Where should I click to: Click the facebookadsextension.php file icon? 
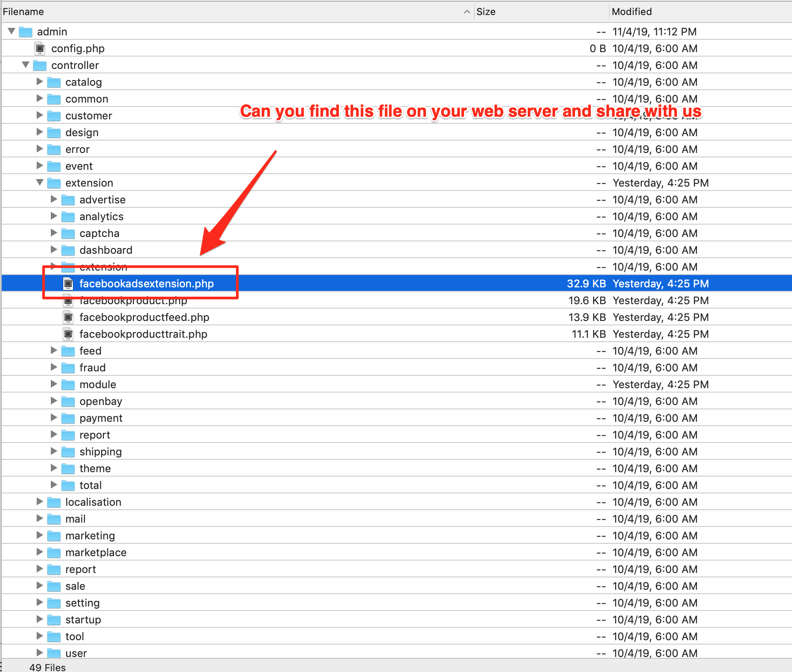[x=68, y=283]
